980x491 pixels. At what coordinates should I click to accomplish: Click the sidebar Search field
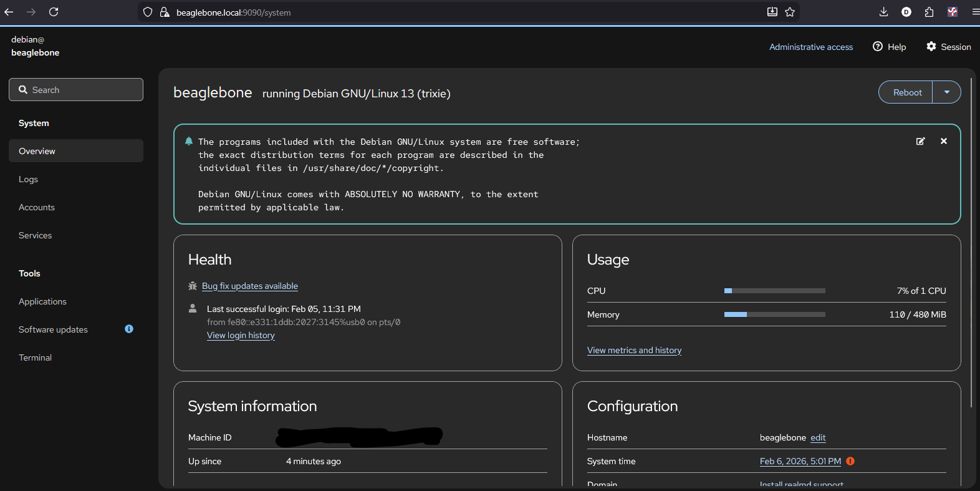pyautogui.click(x=76, y=90)
